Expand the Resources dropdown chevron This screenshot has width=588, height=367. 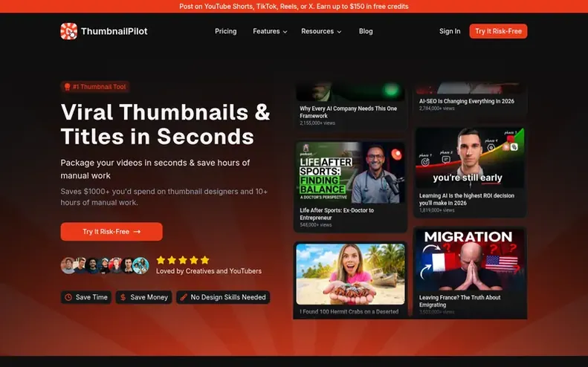tap(339, 32)
